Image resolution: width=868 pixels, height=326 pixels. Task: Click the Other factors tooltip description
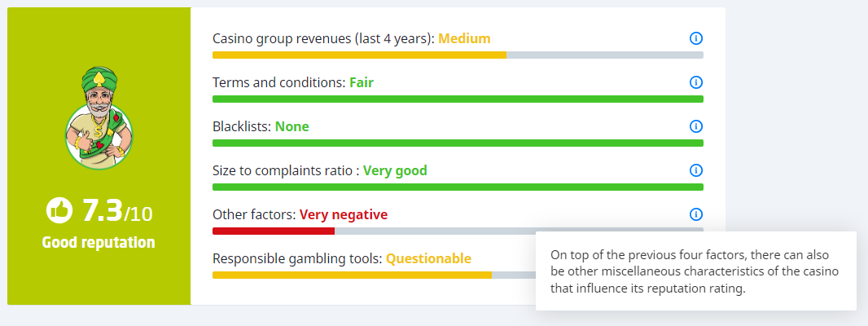tap(695, 271)
